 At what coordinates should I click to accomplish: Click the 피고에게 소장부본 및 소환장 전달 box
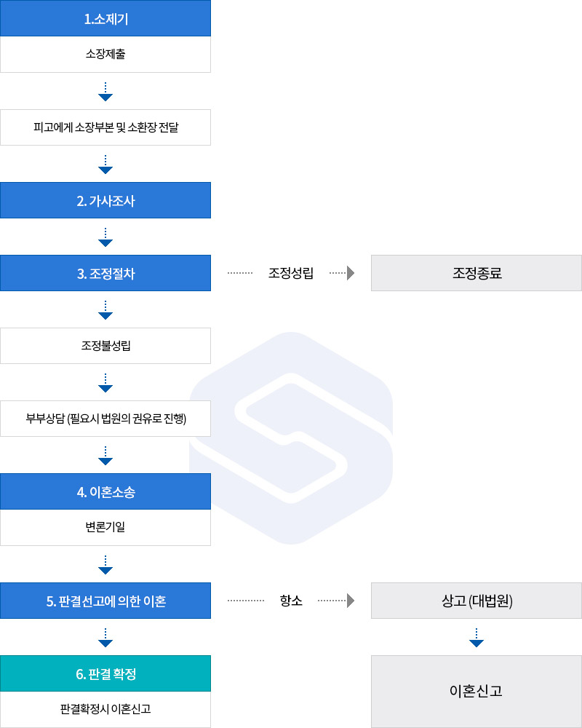click(x=105, y=127)
